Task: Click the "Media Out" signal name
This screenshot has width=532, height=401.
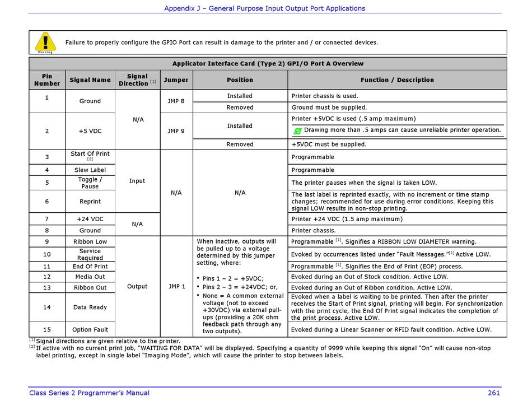Action: tap(90, 277)
